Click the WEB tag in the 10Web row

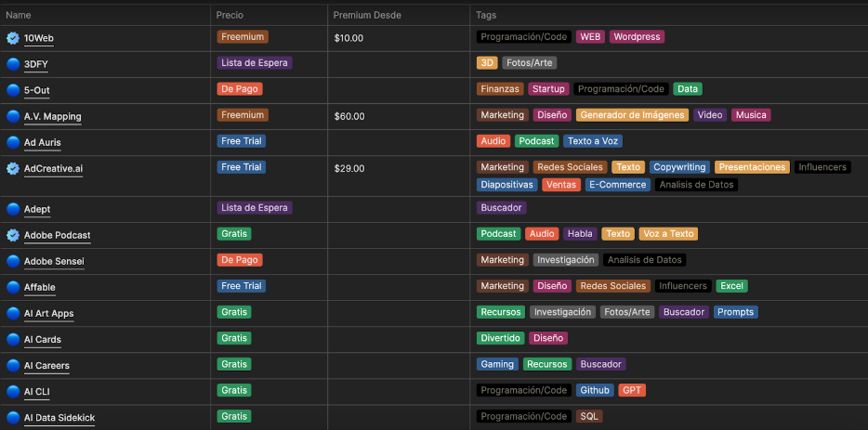(591, 37)
